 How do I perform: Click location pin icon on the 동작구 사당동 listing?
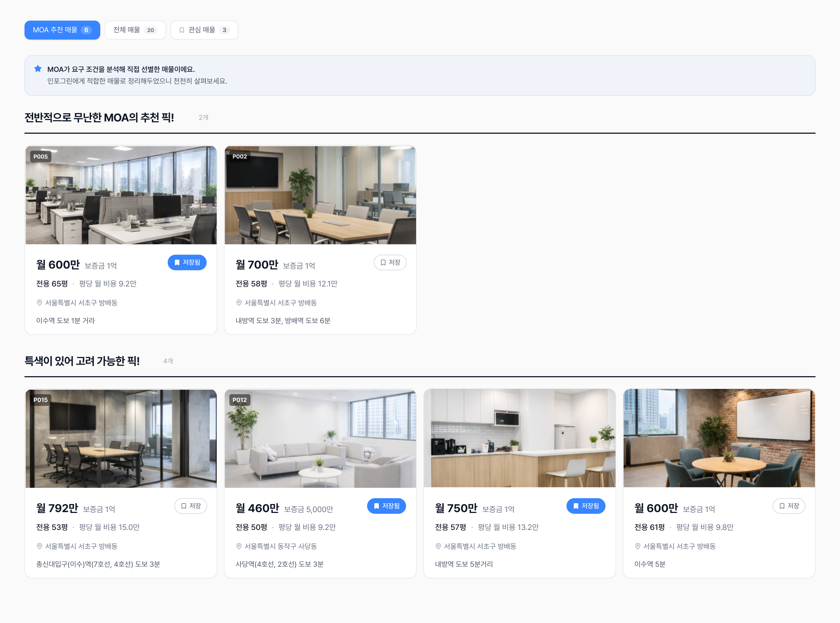tap(239, 546)
